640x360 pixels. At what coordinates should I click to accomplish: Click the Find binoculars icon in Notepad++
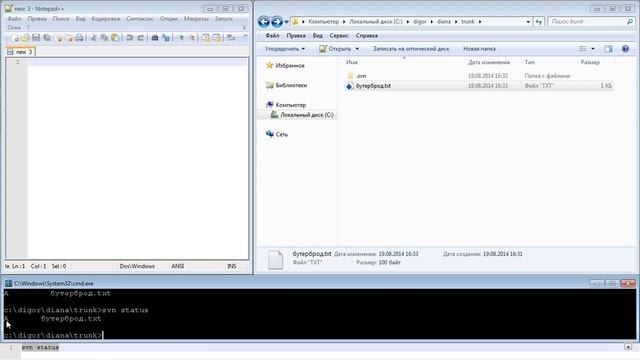(155, 38)
